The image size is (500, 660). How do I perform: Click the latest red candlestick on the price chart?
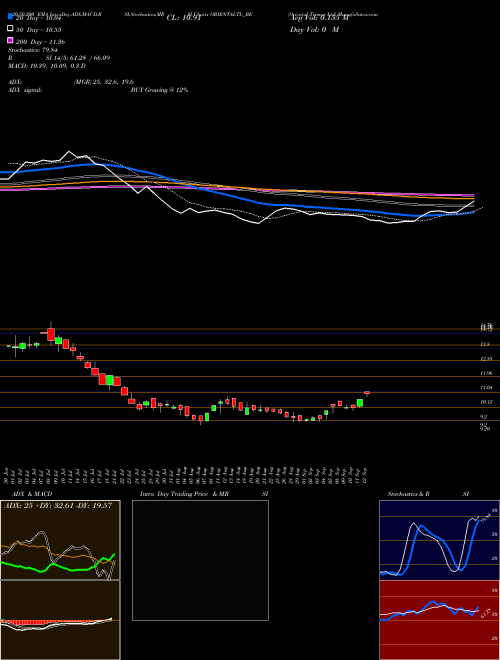[x=367, y=393]
